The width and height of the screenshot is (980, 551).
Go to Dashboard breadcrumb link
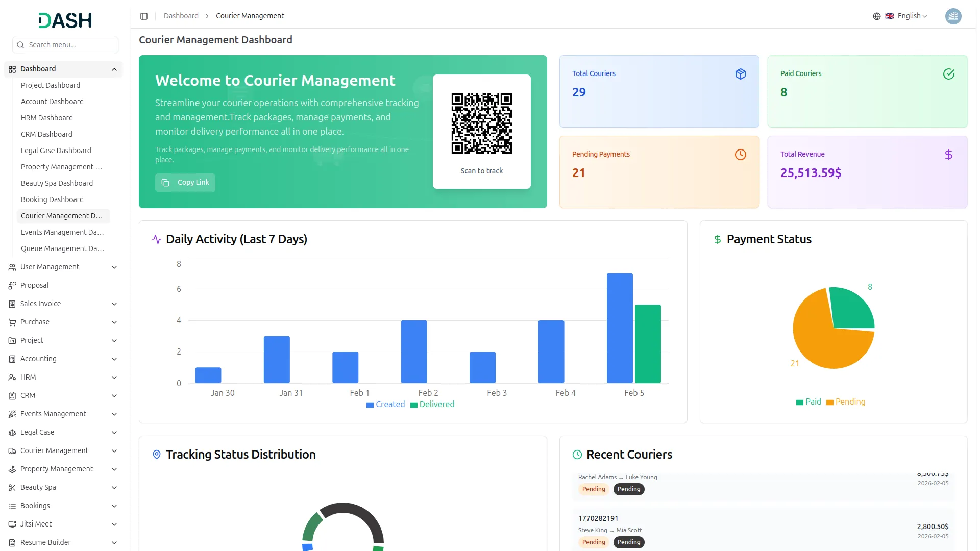pos(181,16)
